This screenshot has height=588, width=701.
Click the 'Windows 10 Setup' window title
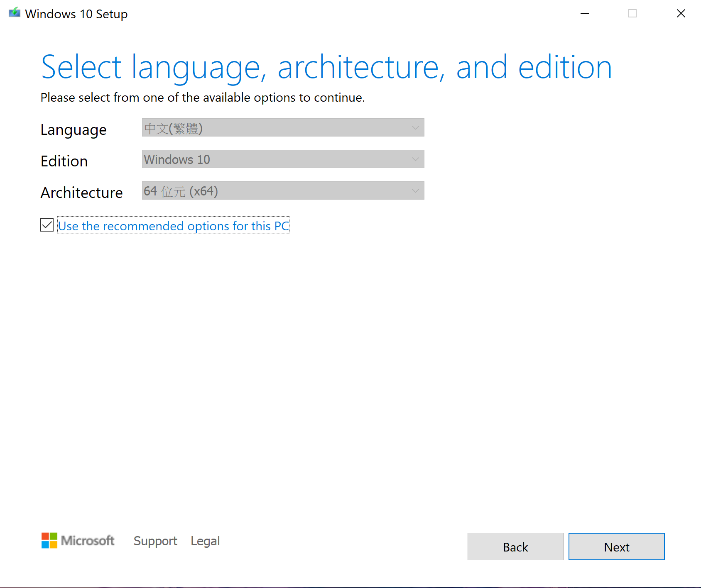tap(76, 14)
